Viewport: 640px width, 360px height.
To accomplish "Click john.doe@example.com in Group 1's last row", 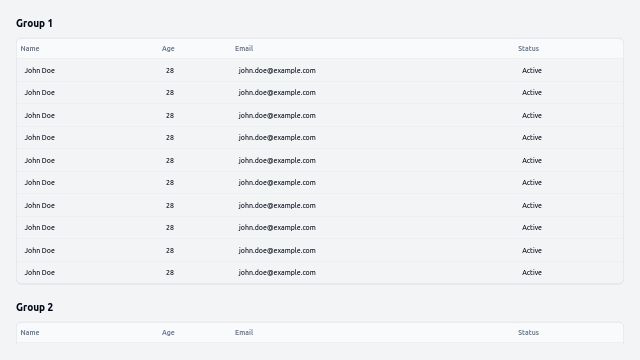I will [x=277, y=273].
